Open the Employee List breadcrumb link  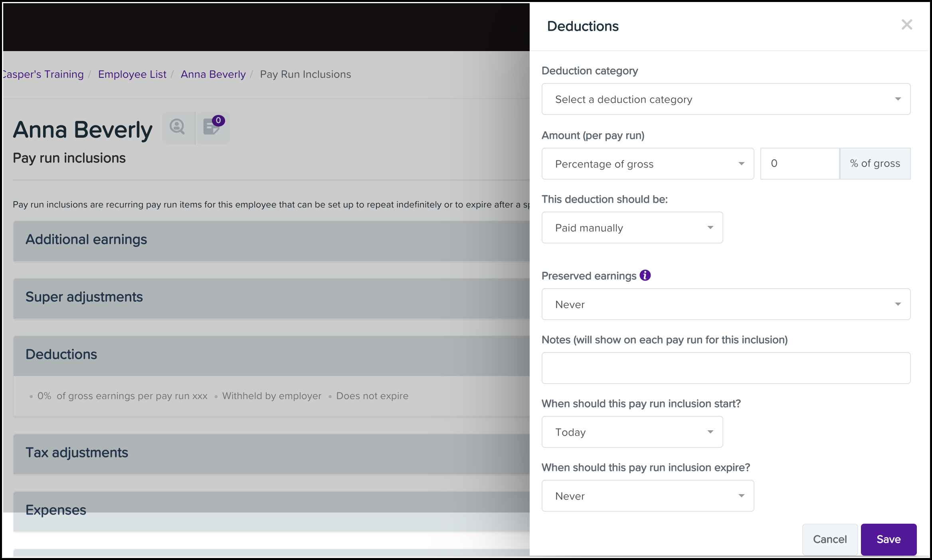tap(132, 74)
